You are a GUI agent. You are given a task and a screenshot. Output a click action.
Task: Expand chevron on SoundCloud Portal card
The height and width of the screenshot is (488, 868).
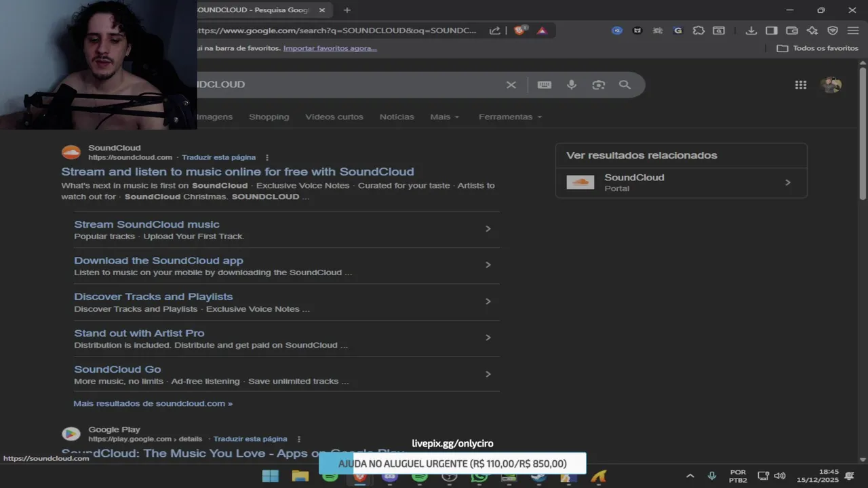[787, 182]
